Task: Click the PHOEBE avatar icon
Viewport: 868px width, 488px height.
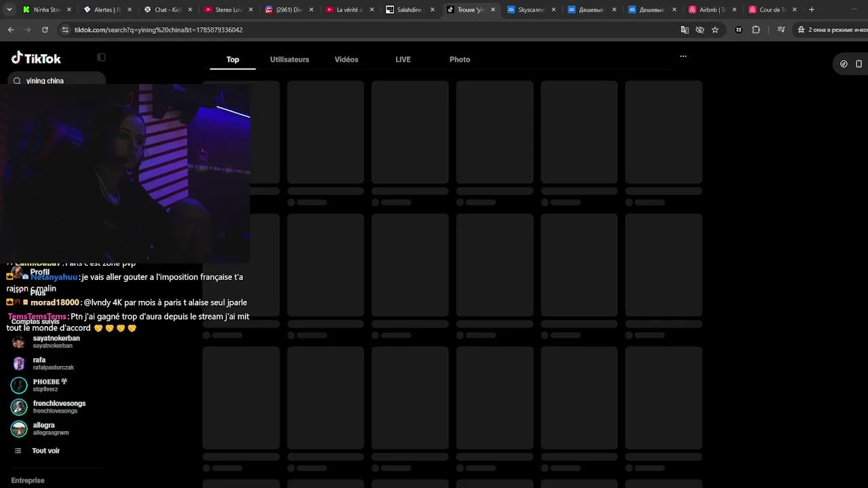Action: tap(19, 385)
